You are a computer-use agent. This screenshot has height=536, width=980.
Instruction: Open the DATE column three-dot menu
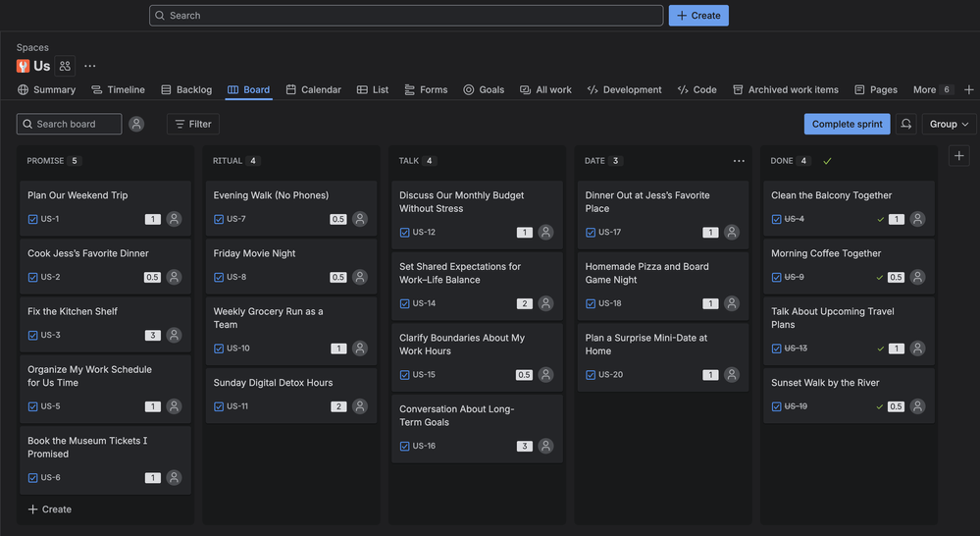pos(739,161)
